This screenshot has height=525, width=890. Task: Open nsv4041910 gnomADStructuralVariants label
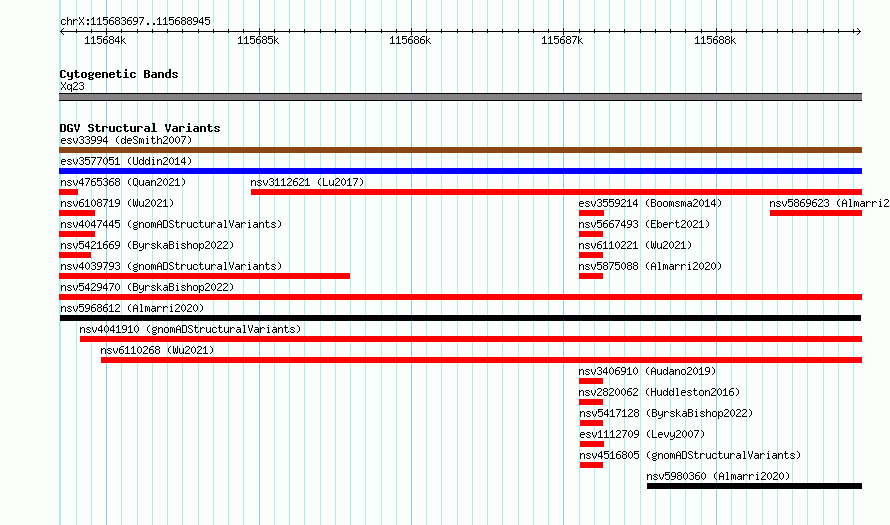(190, 329)
